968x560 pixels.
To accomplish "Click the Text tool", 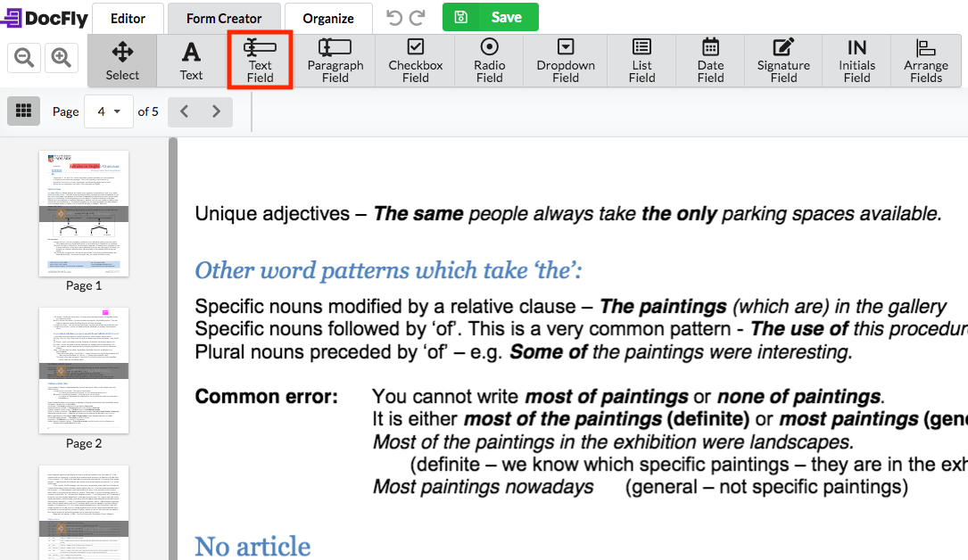I will 191,61.
